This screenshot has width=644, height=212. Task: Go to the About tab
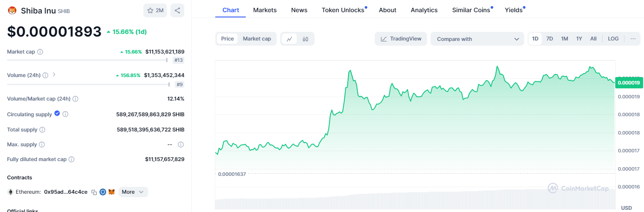[x=388, y=10]
